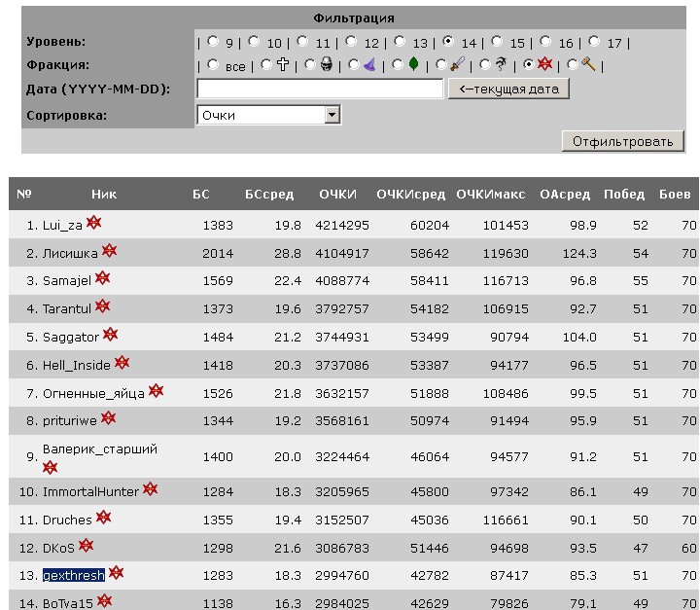Image resolution: width=700 pixels, height=610 pixels.
Task: Click the Ник column header
Action: click(x=104, y=194)
